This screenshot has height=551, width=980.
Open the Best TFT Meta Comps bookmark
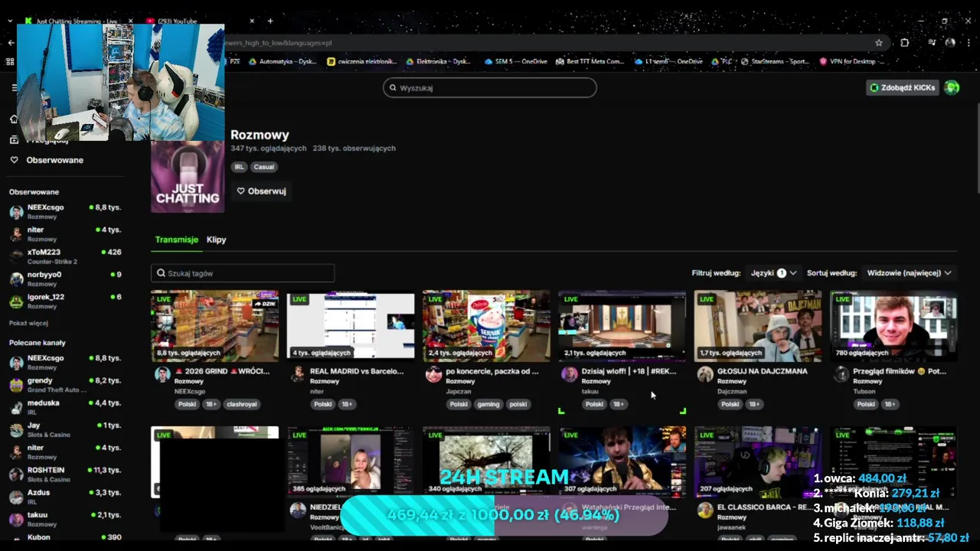coord(590,61)
